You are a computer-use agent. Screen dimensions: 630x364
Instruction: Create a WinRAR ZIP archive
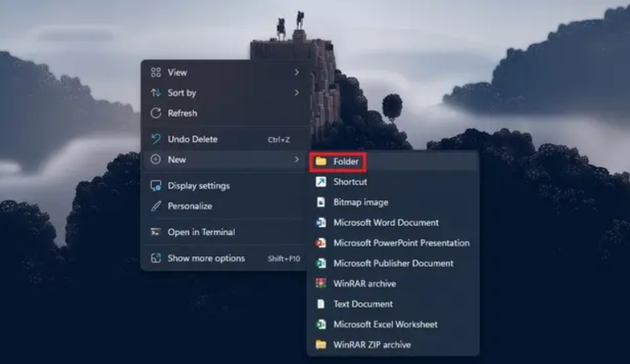(x=393, y=344)
